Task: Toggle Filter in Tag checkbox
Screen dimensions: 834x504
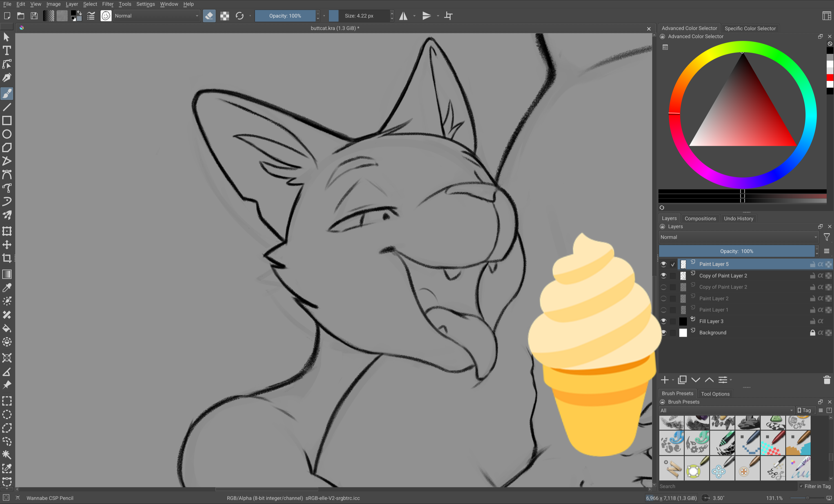Action: tap(802, 486)
